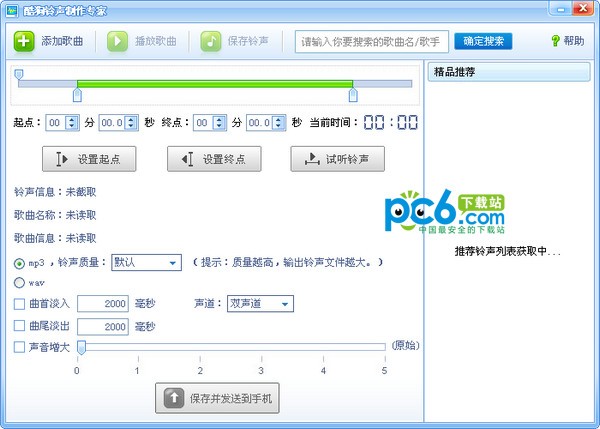Select the mp3 format radio button
The width and height of the screenshot is (600, 429).
tap(19, 263)
